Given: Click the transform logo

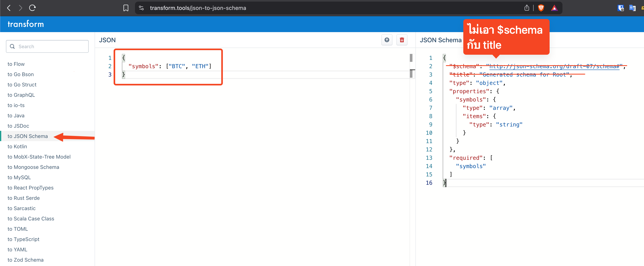Looking at the screenshot, I should (x=26, y=24).
